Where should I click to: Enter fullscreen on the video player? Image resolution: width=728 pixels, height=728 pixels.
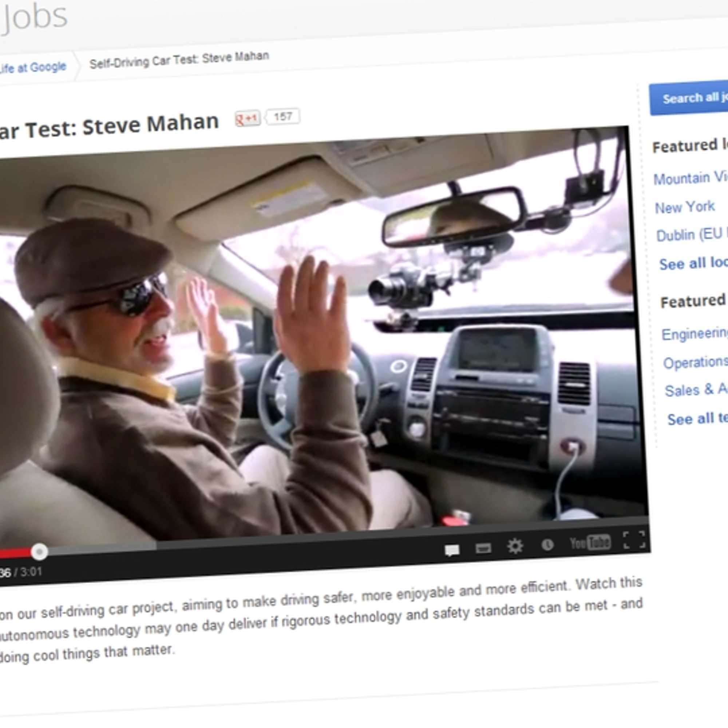[635, 539]
